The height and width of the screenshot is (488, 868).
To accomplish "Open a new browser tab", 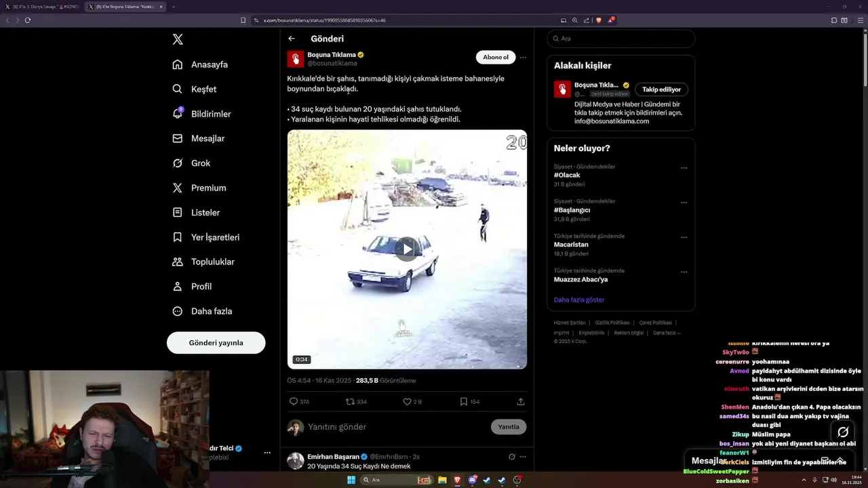I will (x=174, y=6).
